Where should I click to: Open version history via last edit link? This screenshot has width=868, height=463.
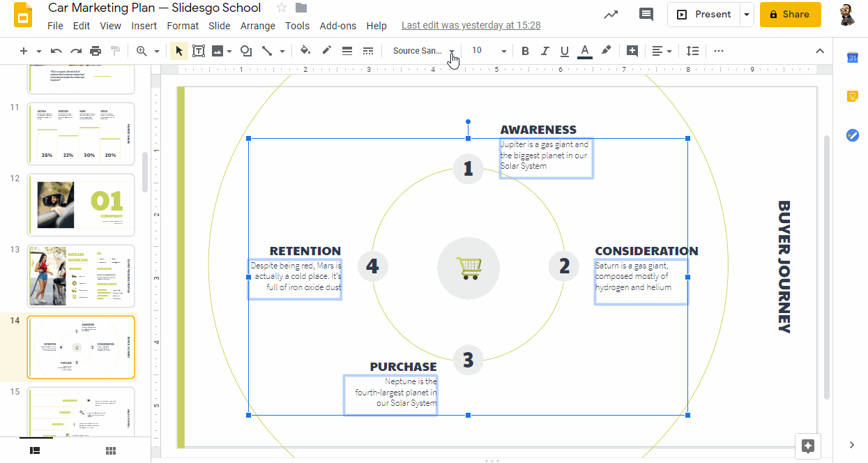point(471,25)
